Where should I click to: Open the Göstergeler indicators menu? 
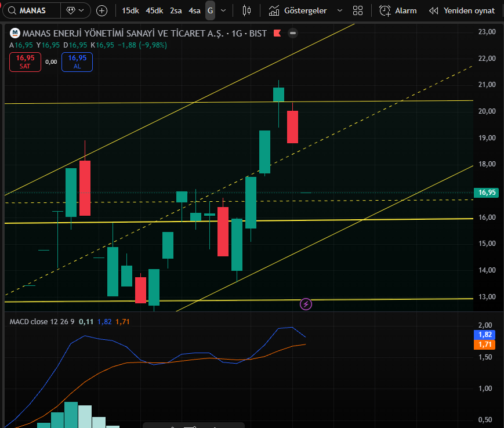pyautogui.click(x=298, y=10)
